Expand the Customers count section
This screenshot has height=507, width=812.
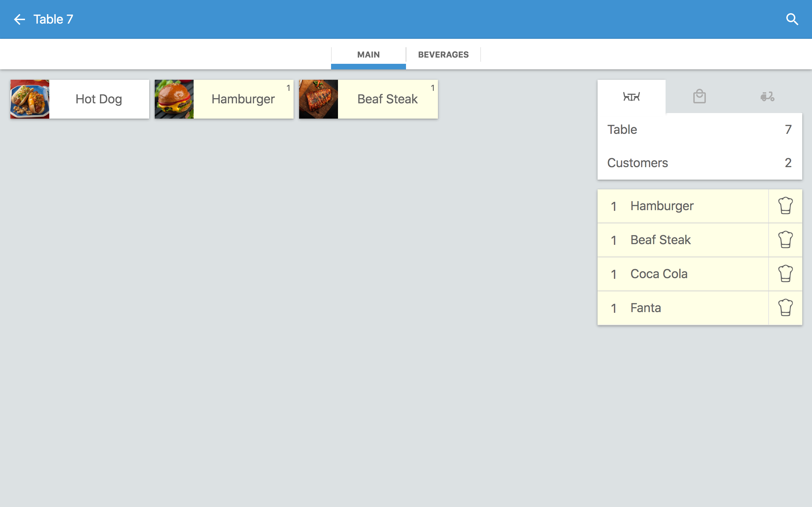click(x=699, y=163)
